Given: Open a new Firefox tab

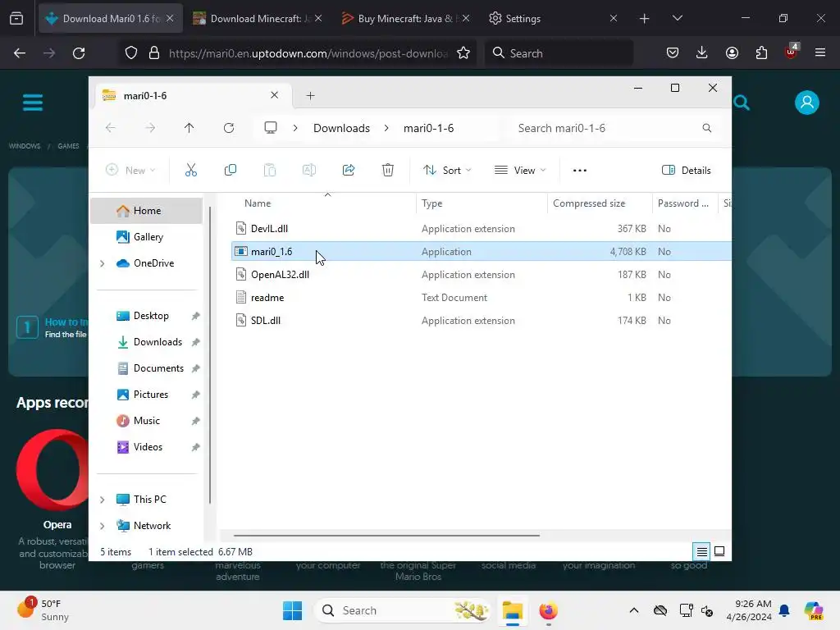Looking at the screenshot, I should pos(645,19).
